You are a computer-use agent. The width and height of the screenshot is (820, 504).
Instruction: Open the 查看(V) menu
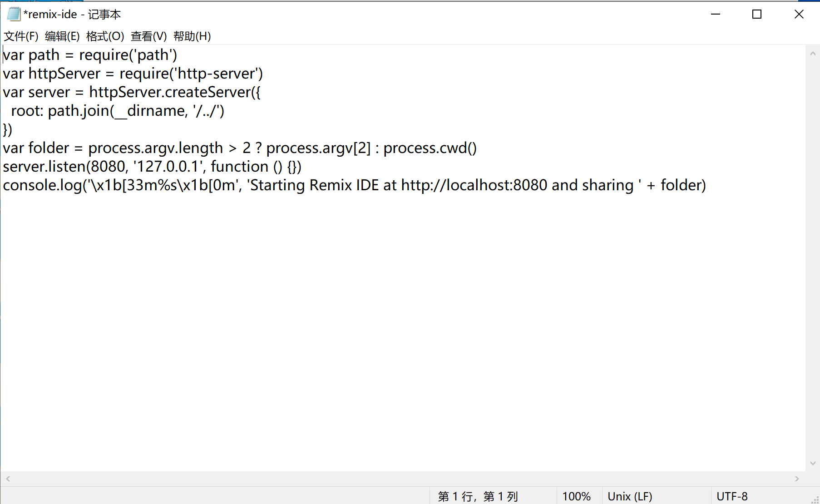148,36
